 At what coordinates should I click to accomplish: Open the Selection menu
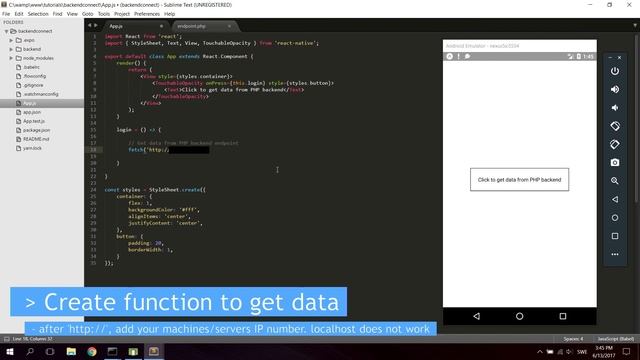[x=38, y=14]
